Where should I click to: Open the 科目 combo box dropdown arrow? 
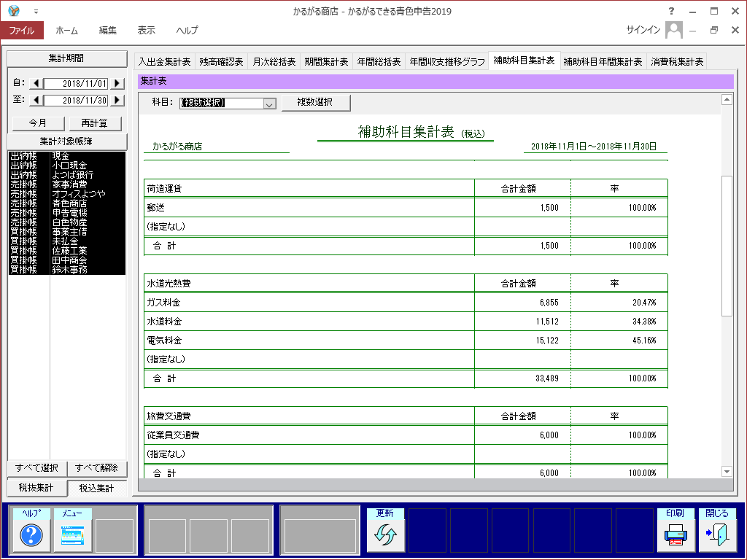pos(270,104)
